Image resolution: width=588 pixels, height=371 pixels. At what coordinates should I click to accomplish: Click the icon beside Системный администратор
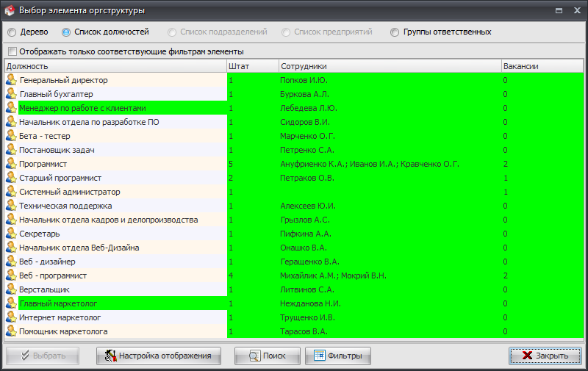pos(11,192)
